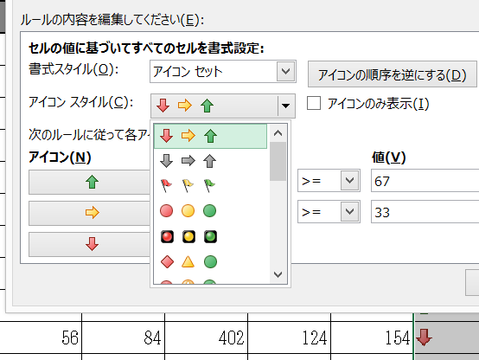Click the value field containing 67
Screen dimensions: 479x360
coord(425,181)
